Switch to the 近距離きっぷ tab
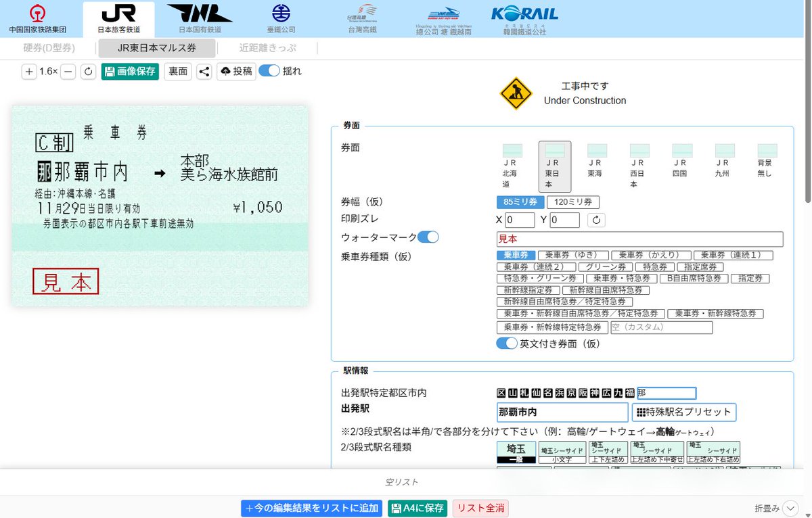This screenshot has width=812, height=518. [x=268, y=48]
